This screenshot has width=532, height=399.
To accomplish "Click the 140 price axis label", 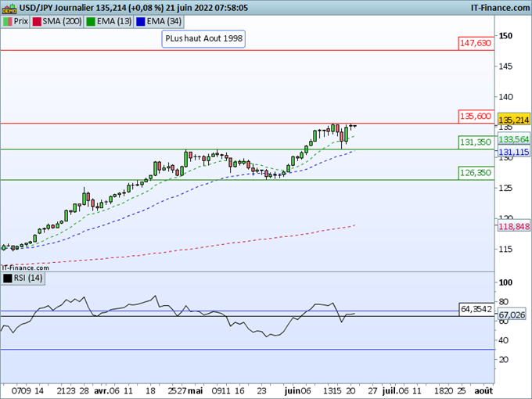I will [505, 97].
